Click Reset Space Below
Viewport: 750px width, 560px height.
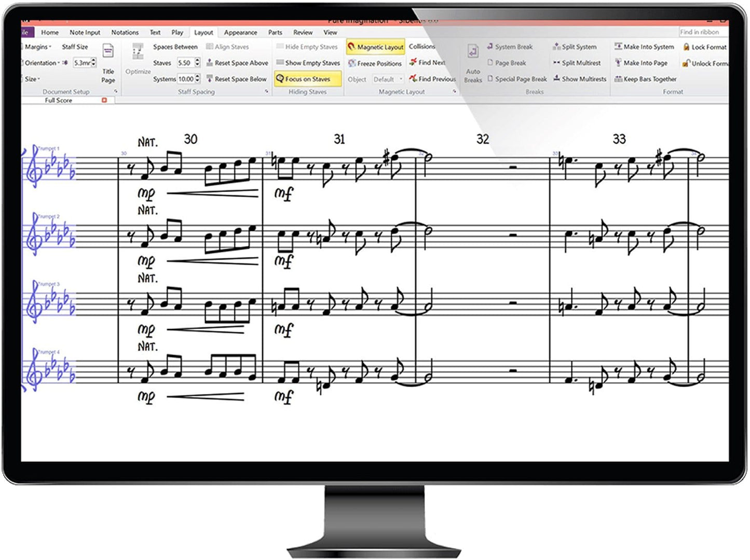pos(237,79)
